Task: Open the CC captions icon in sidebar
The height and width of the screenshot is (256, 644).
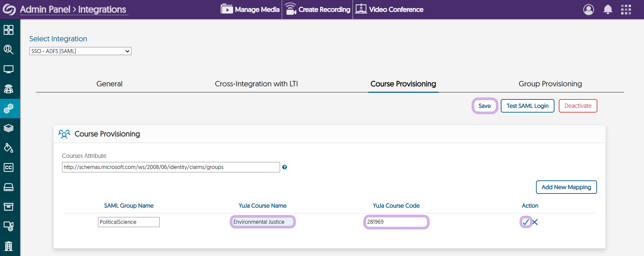Action: pyautogui.click(x=8, y=167)
